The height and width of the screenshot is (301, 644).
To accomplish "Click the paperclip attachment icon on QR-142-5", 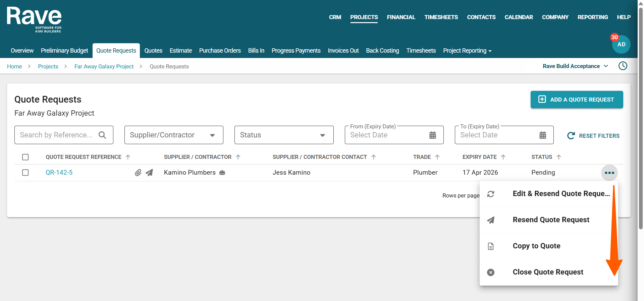I will tap(138, 173).
